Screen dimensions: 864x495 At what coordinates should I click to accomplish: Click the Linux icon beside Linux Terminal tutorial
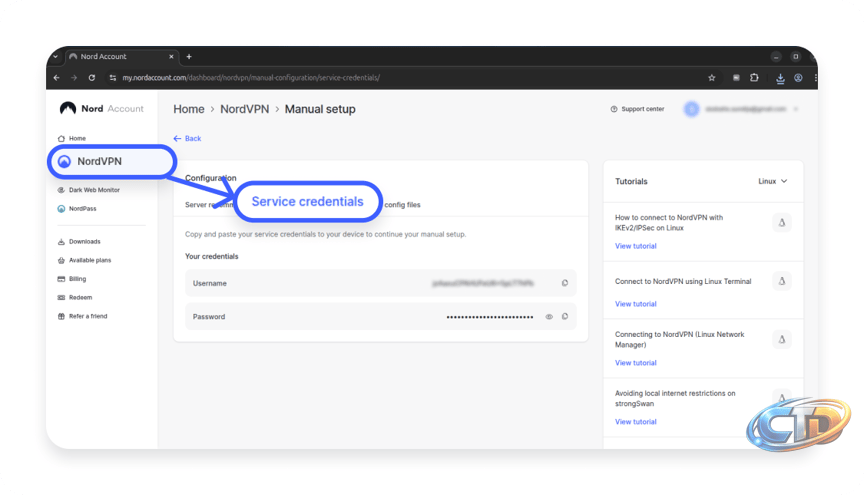point(781,281)
